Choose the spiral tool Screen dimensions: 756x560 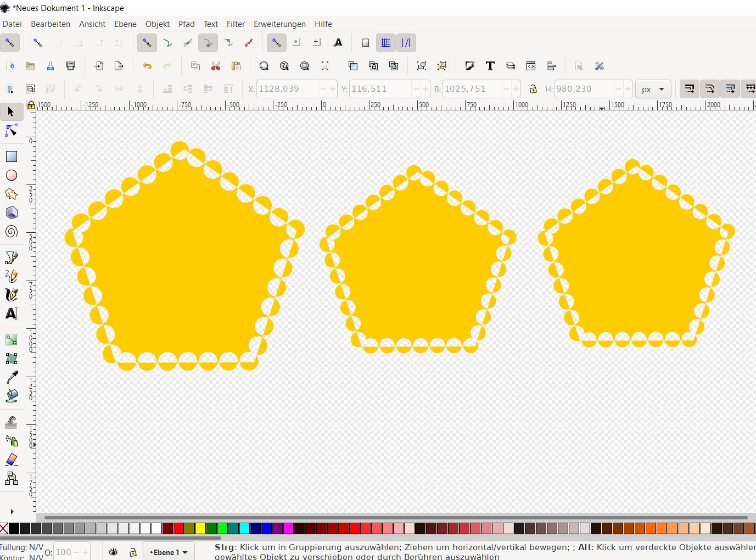11,231
